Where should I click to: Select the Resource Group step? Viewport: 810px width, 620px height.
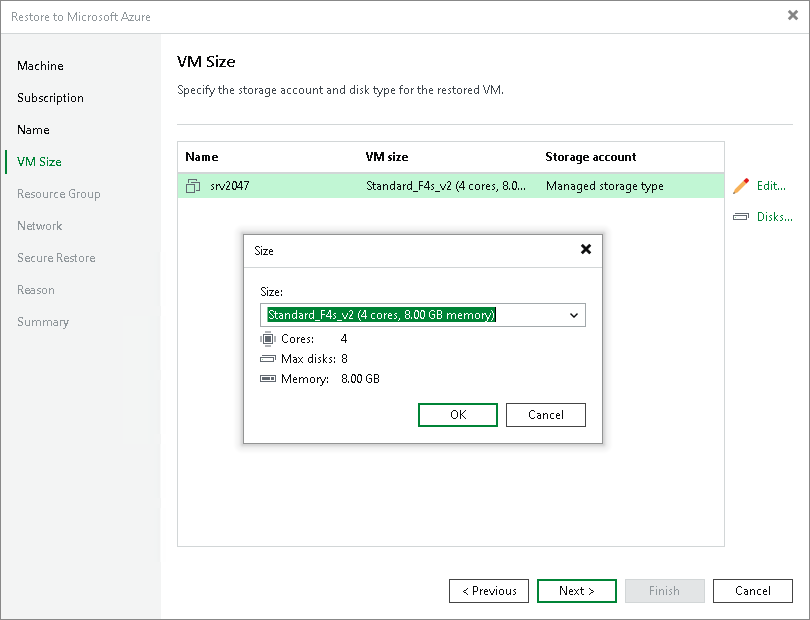pyautogui.click(x=59, y=194)
